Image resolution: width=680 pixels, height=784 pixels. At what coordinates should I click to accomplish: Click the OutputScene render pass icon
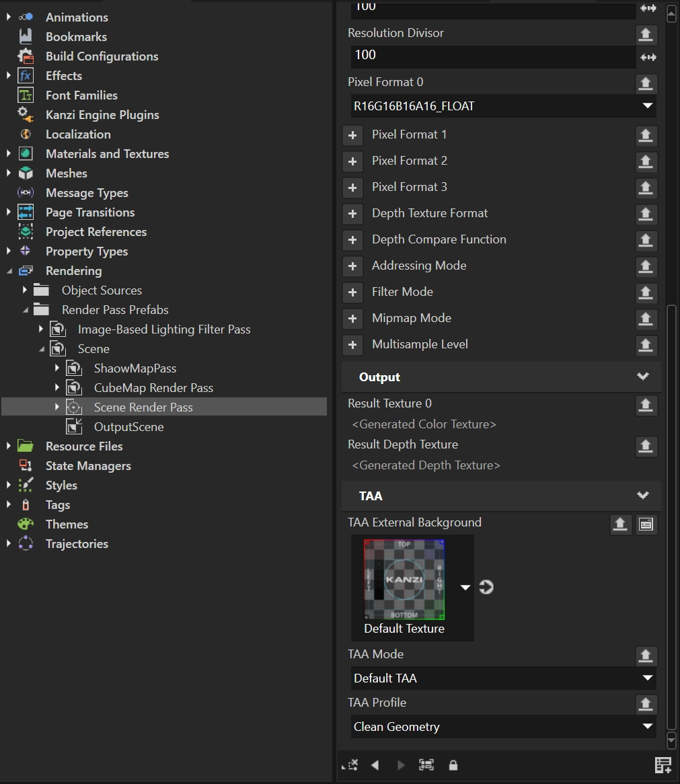74,426
